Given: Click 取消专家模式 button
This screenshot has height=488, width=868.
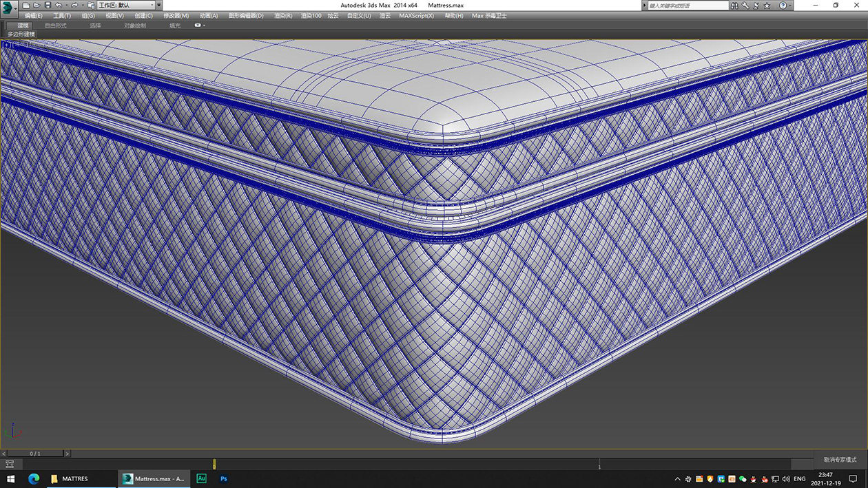Looking at the screenshot, I should tap(840, 459).
